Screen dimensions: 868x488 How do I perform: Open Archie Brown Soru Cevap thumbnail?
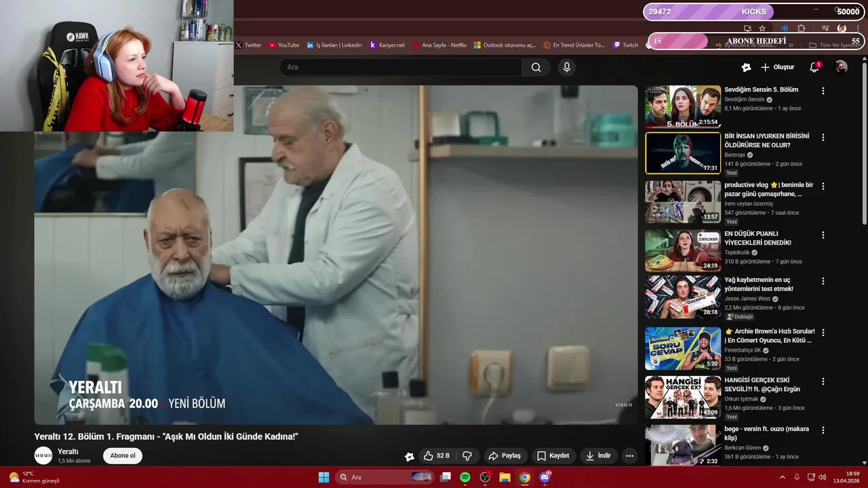683,349
